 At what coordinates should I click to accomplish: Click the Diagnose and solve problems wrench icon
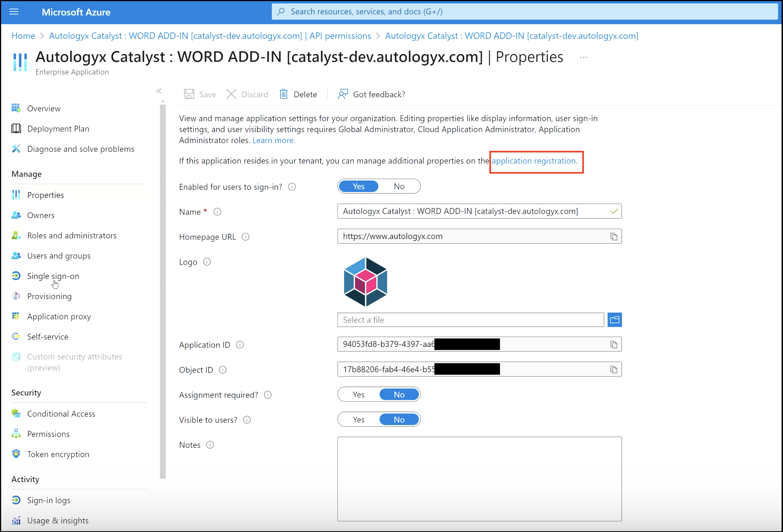pyautogui.click(x=16, y=148)
